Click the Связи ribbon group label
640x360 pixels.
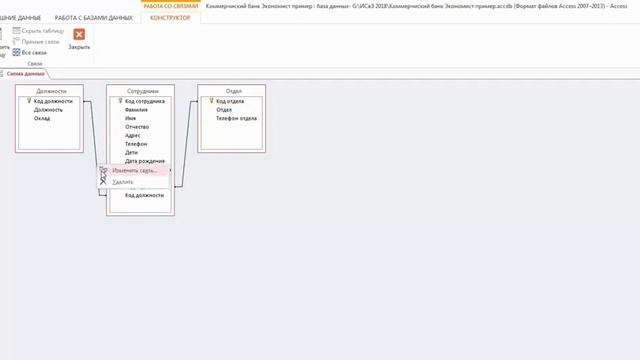pos(35,64)
